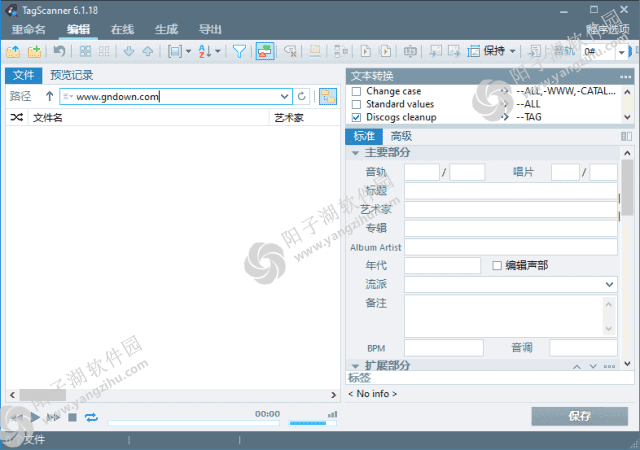Open the 预览记录 tab

click(x=72, y=76)
